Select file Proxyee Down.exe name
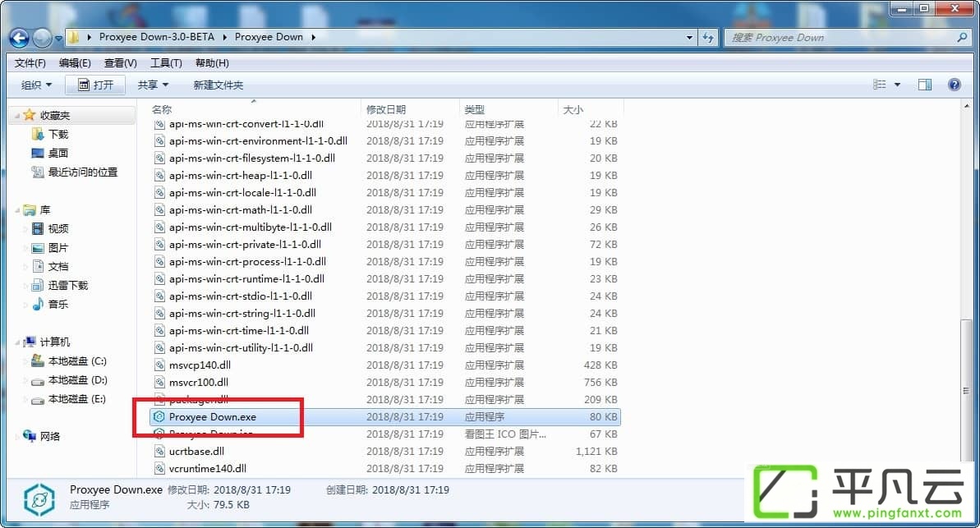Image resolution: width=980 pixels, height=528 pixels. pos(213,417)
